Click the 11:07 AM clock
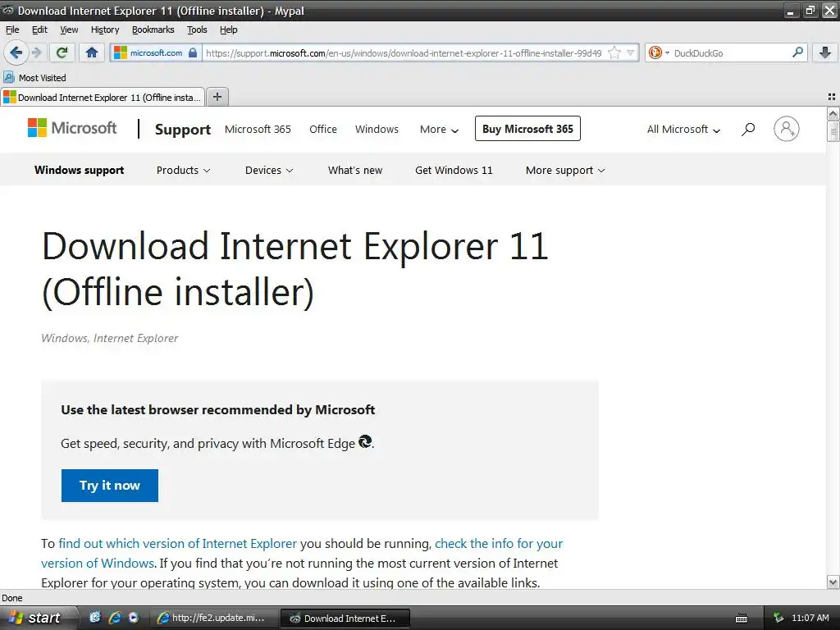840x630 pixels. pyautogui.click(x=810, y=618)
